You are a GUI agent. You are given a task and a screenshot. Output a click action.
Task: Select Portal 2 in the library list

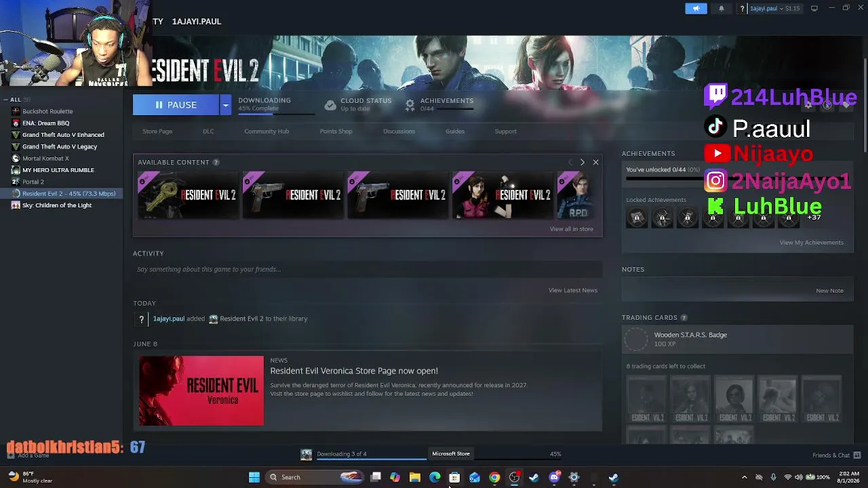33,182
